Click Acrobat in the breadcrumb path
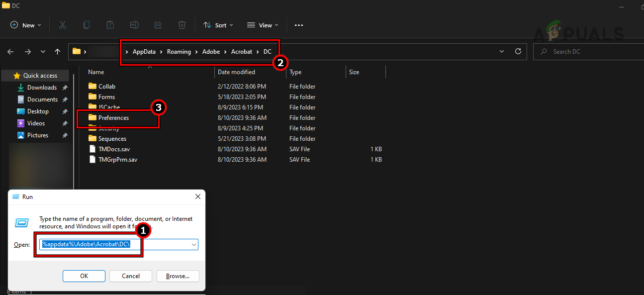 [242, 51]
